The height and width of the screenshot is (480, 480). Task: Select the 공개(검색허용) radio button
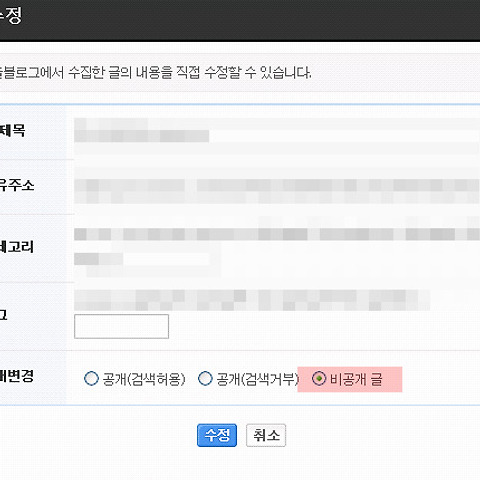(x=91, y=379)
